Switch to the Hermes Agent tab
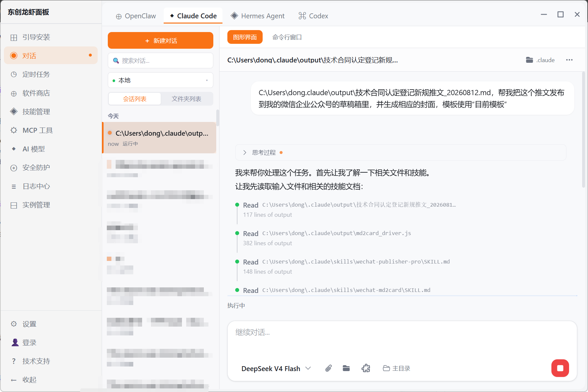 (258, 16)
